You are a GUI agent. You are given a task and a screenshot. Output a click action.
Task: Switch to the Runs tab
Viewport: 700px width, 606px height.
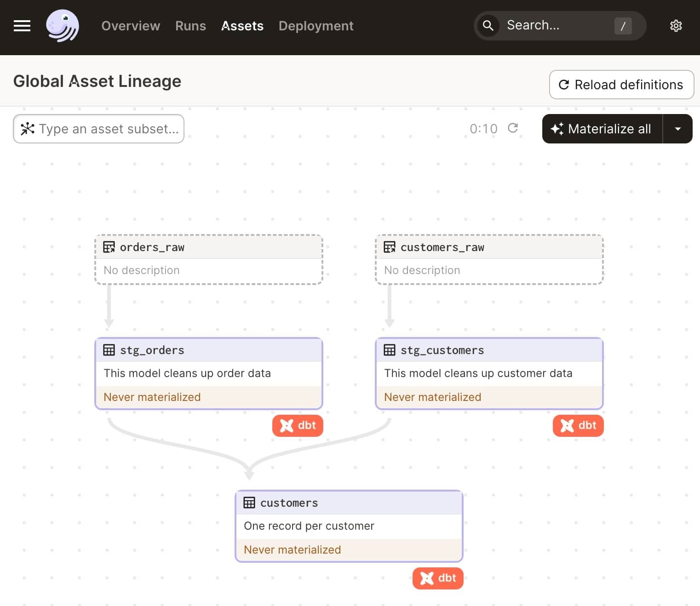(190, 26)
